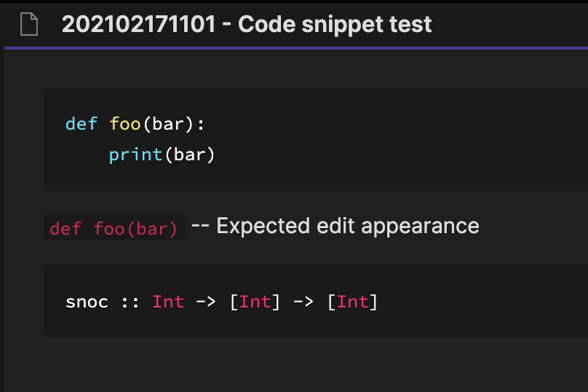588x392 pixels.
Task: Click the purple underline beneath the note title
Action: 296,48
